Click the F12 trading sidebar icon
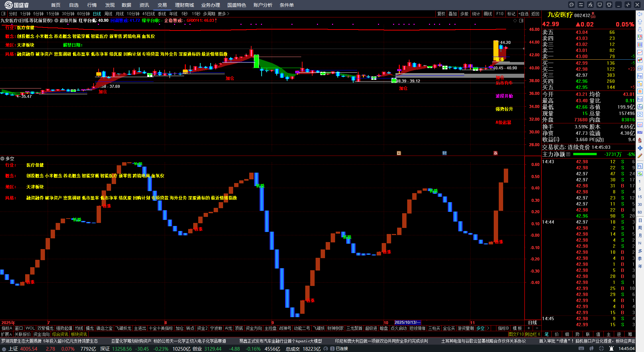The image size is (644, 352). [640, 99]
